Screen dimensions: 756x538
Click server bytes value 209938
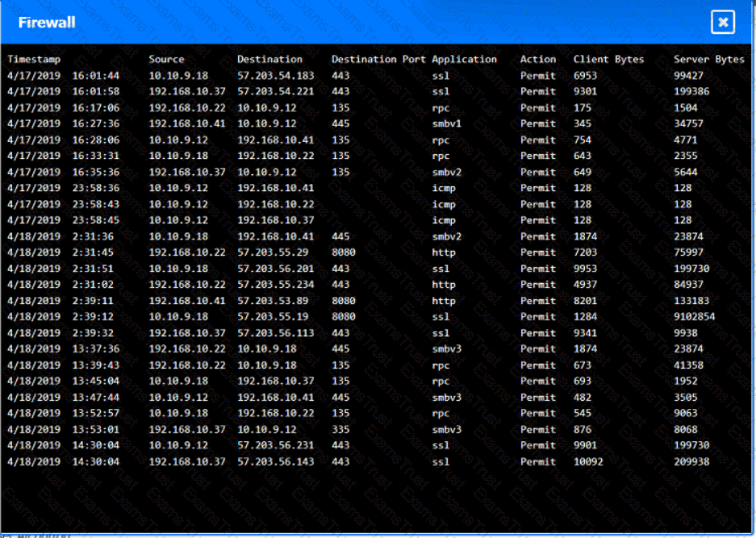click(x=691, y=462)
